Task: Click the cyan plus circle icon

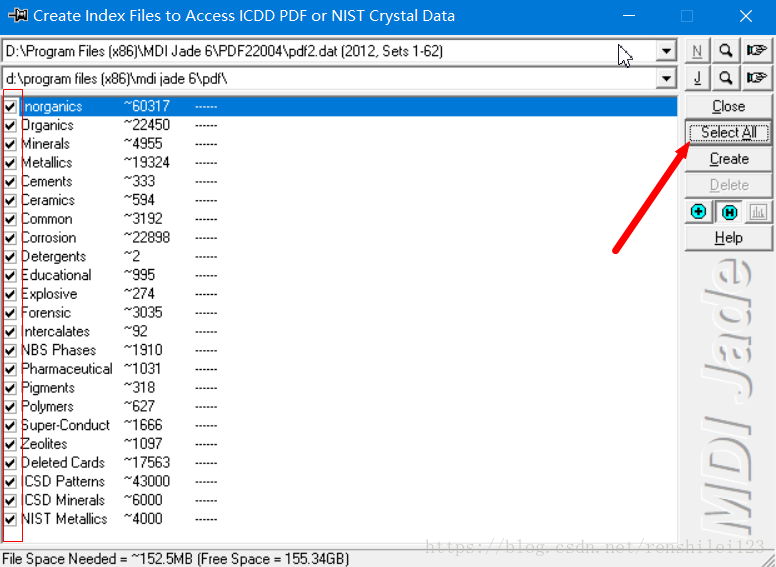Action: click(698, 212)
